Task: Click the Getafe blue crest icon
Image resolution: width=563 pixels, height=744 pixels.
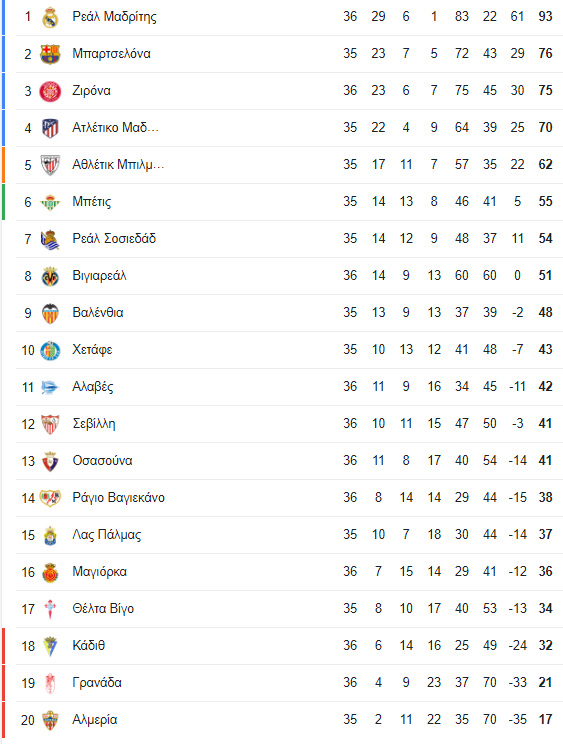Action: tap(50, 350)
